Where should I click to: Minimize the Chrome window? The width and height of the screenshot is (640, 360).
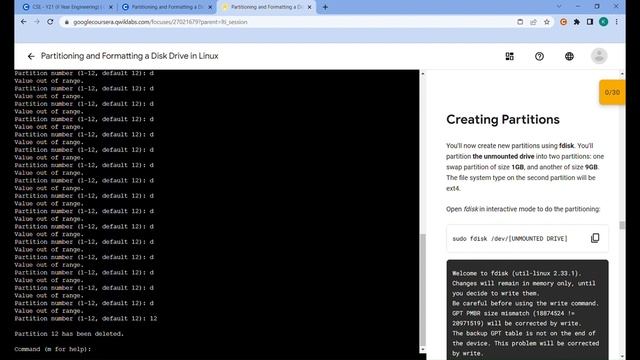click(578, 7)
